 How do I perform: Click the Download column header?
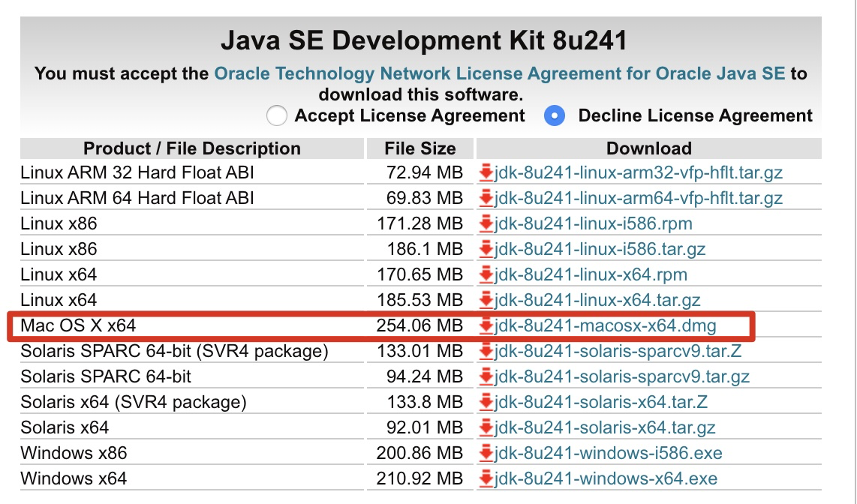click(x=649, y=148)
